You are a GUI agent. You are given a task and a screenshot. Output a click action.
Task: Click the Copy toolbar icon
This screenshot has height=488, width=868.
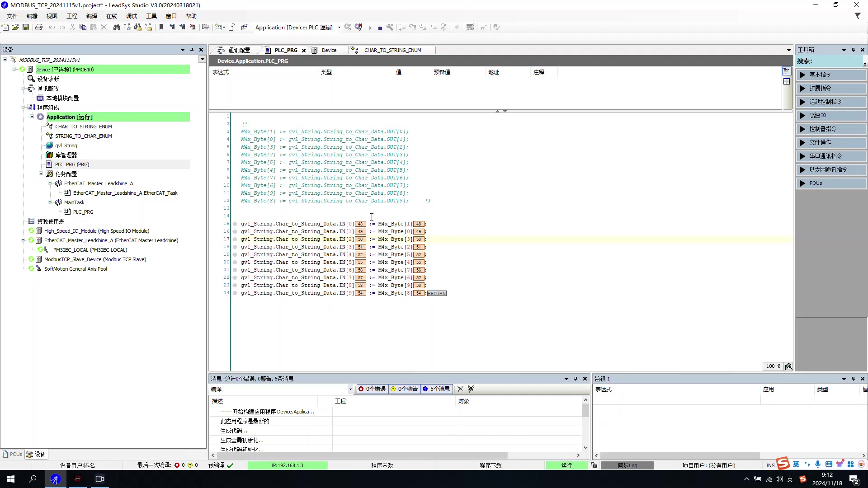pos(83,27)
